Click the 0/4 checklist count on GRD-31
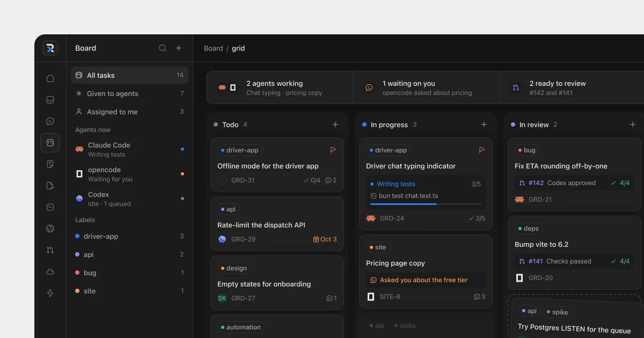 point(312,180)
